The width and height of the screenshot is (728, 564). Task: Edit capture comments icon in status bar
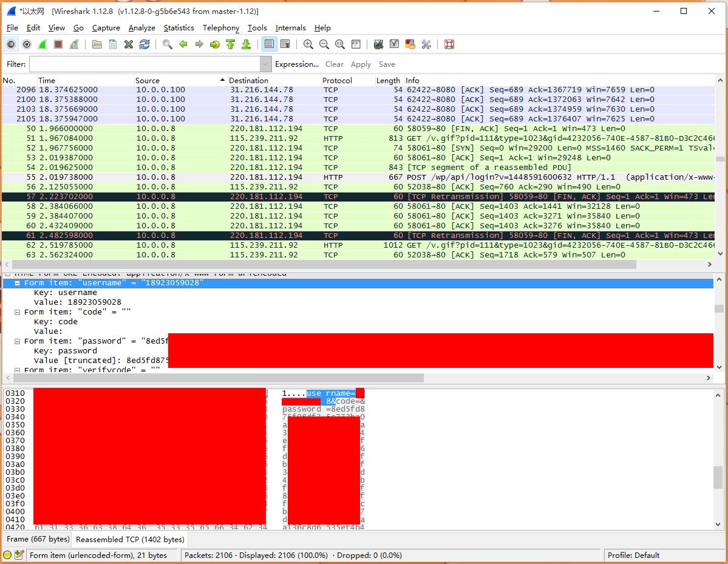tap(19, 555)
